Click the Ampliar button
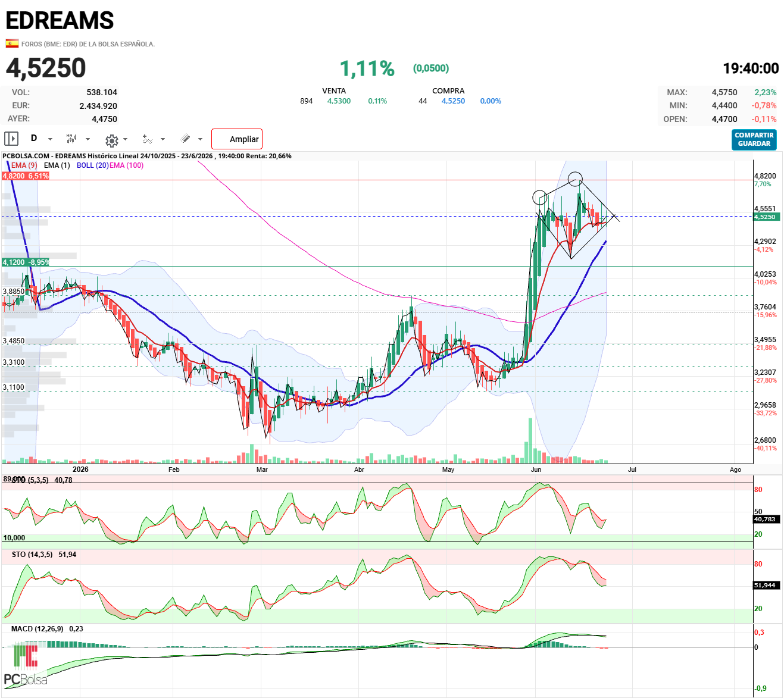784x698 pixels. (237, 139)
